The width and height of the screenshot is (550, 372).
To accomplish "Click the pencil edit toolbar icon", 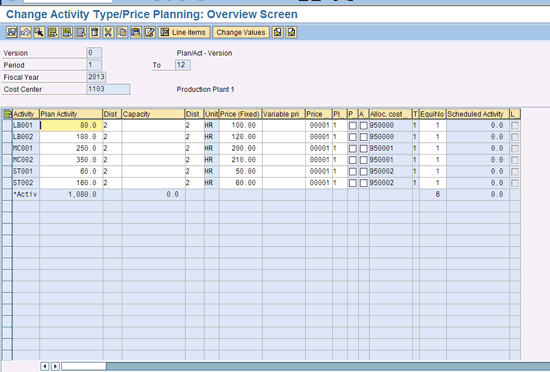I will (x=150, y=32).
